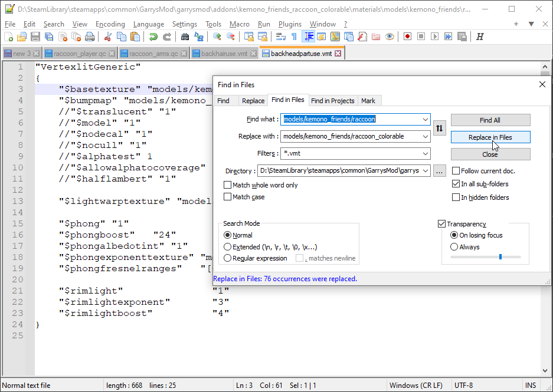Expand the Find what history dropdown
Screen dimensions: 553x392
point(426,120)
